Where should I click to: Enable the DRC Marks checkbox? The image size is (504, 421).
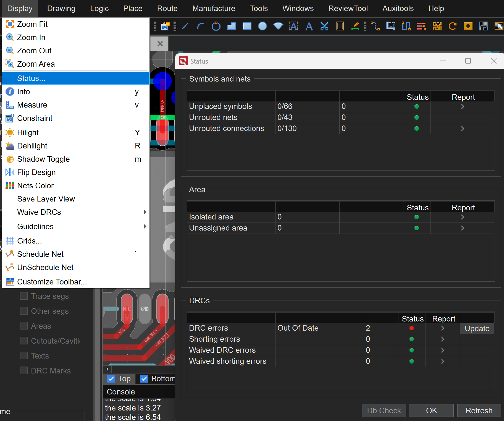point(24,370)
